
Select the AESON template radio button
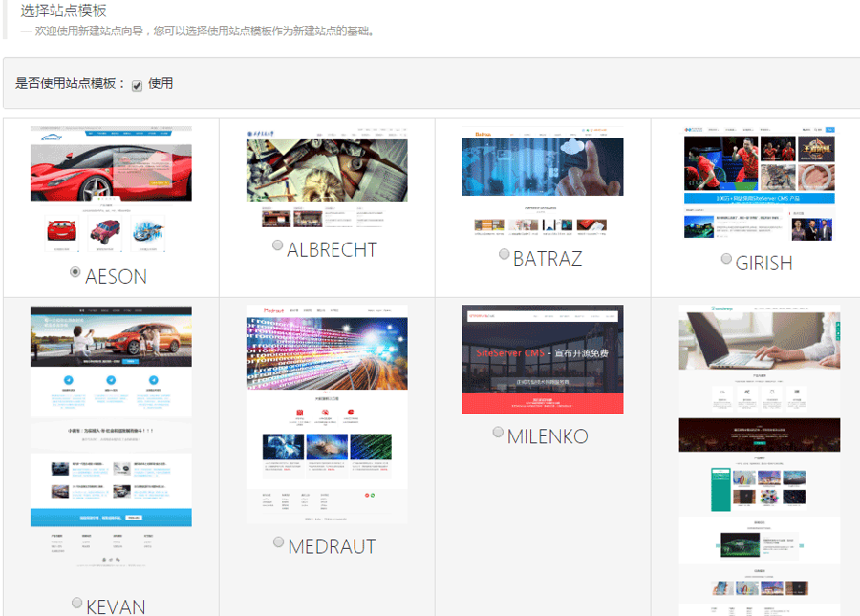coord(75,272)
